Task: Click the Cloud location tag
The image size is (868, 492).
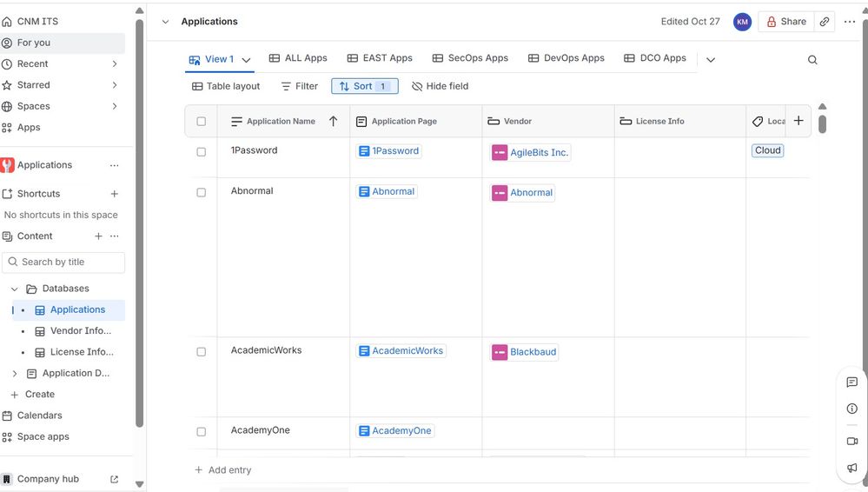Action: click(767, 150)
